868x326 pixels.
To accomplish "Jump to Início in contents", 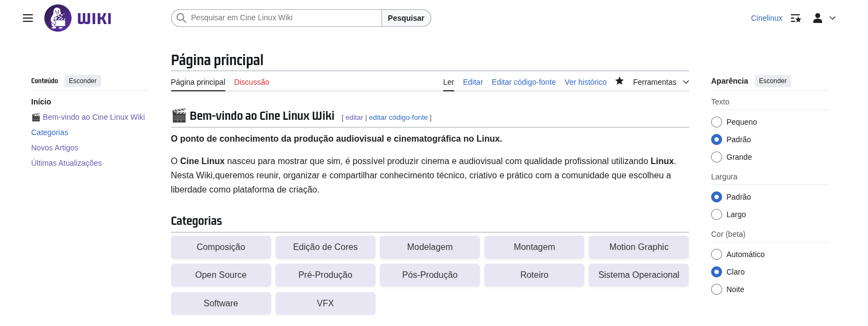I will [x=41, y=102].
